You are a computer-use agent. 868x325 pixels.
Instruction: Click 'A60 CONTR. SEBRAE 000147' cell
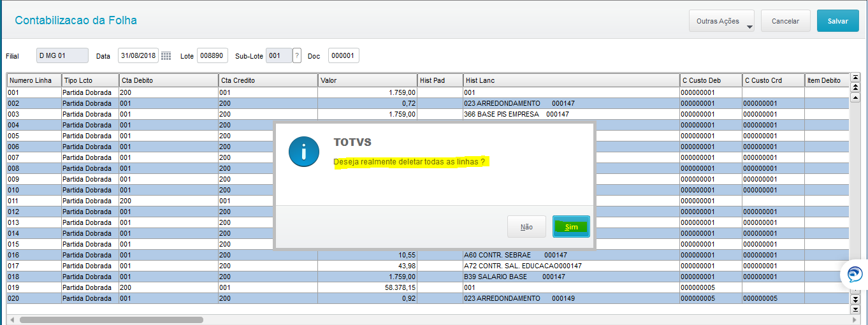571,255
